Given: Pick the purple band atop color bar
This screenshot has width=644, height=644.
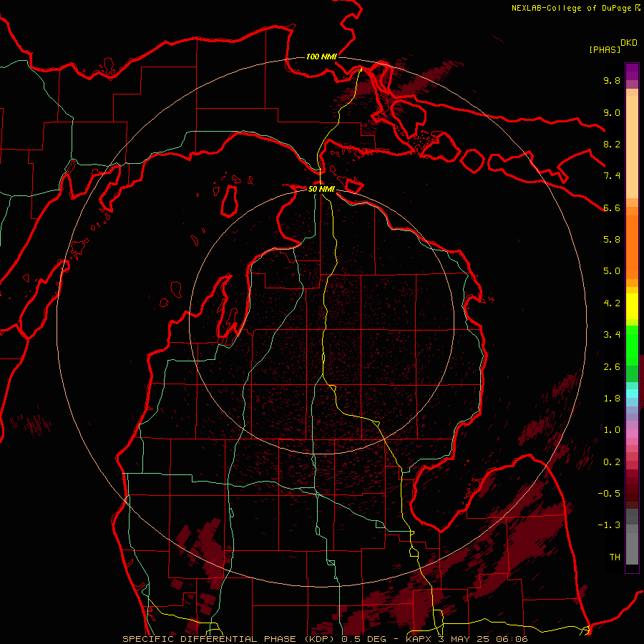Looking at the screenshot, I should pyautogui.click(x=632, y=72).
